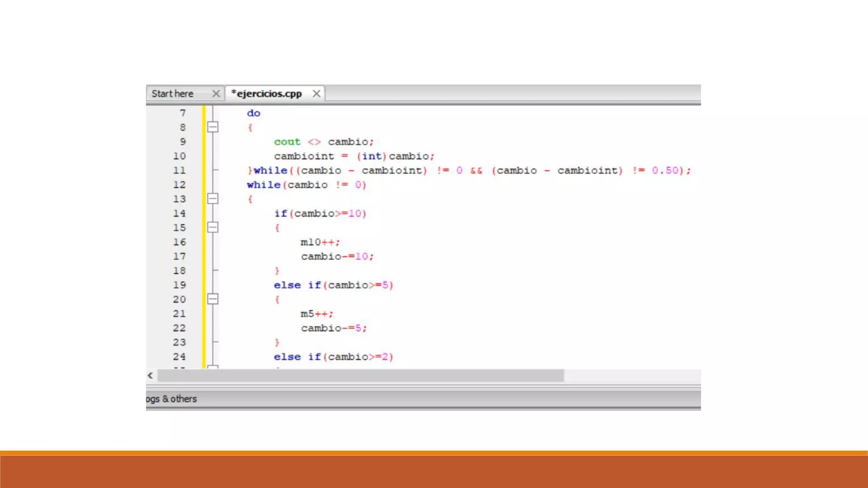Click line number 19 in the margin
Image resolution: width=868 pixels, height=488 pixels.
tap(179, 285)
